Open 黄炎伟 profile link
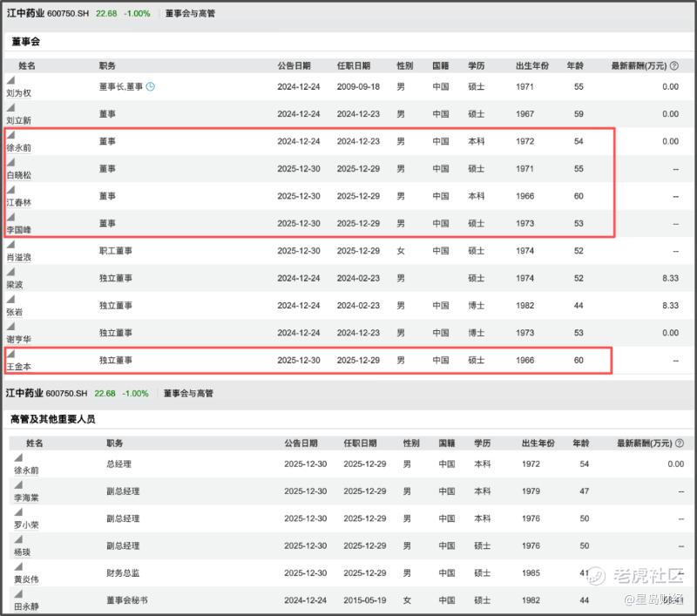This screenshot has width=697, height=616. tap(26, 579)
